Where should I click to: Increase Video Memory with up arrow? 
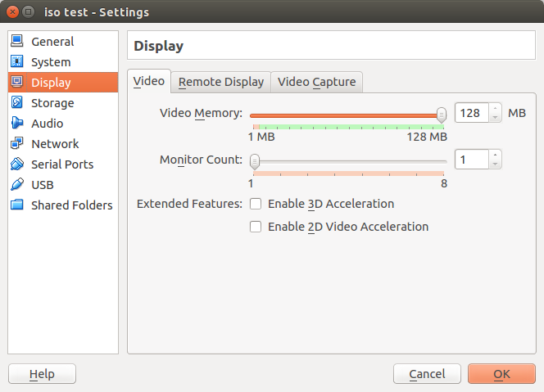click(x=495, y=108)
